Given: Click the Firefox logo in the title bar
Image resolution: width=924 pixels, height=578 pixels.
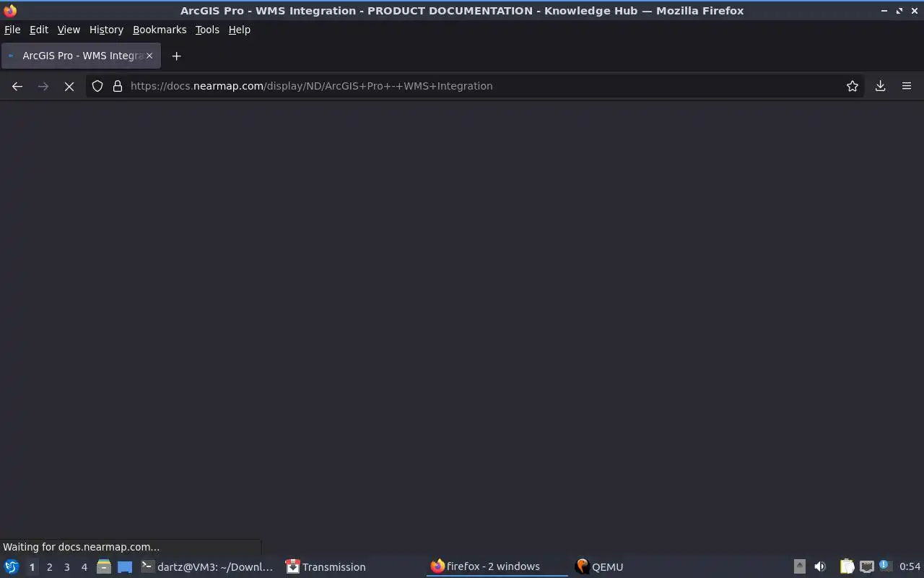Looking at the screenshot, I should (10, 10).
